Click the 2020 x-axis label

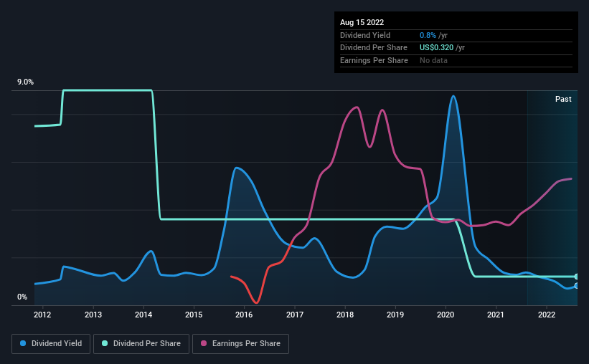tap(446, 315)
